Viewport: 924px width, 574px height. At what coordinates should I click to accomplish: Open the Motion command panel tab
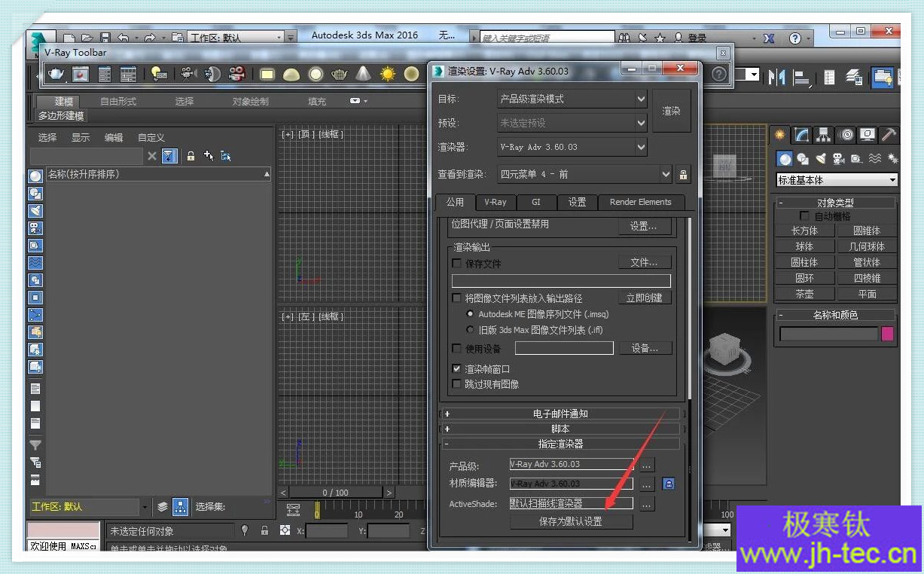[x=846, y=135]
